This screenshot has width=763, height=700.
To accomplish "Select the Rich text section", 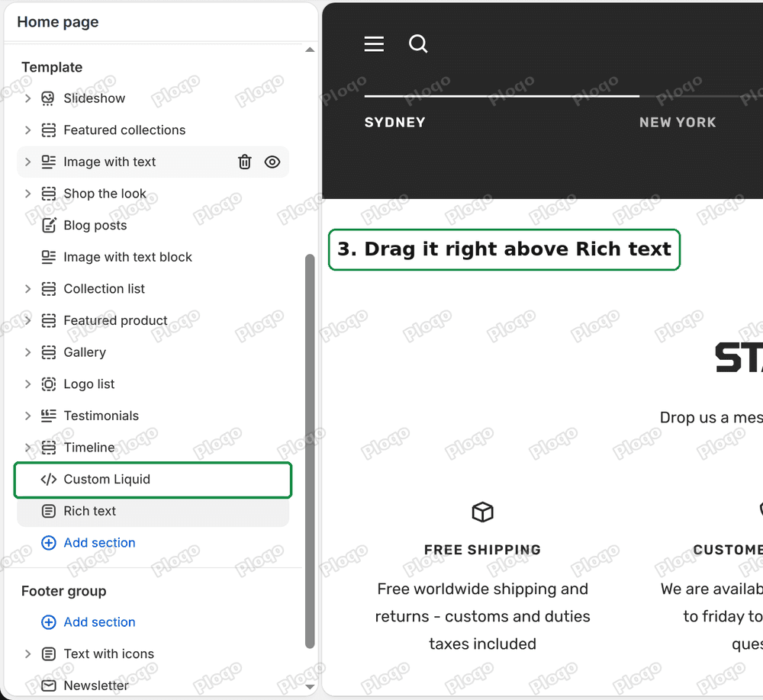I will point(153,511).
